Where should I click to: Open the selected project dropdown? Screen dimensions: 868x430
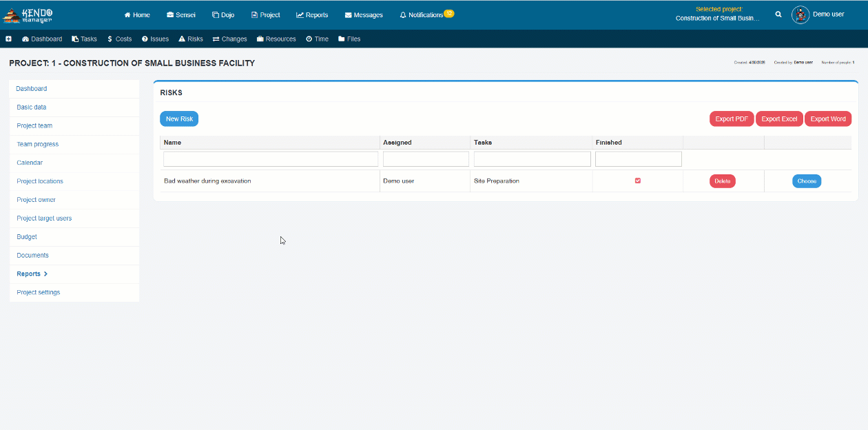pyautogui.click(x=719, y=14)
